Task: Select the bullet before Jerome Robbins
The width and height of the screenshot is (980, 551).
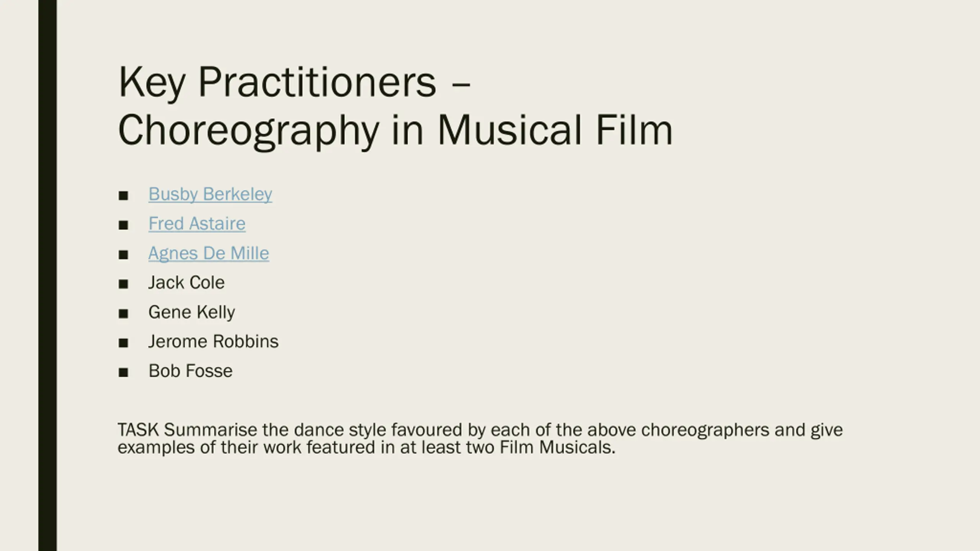Action: (123, 343)
